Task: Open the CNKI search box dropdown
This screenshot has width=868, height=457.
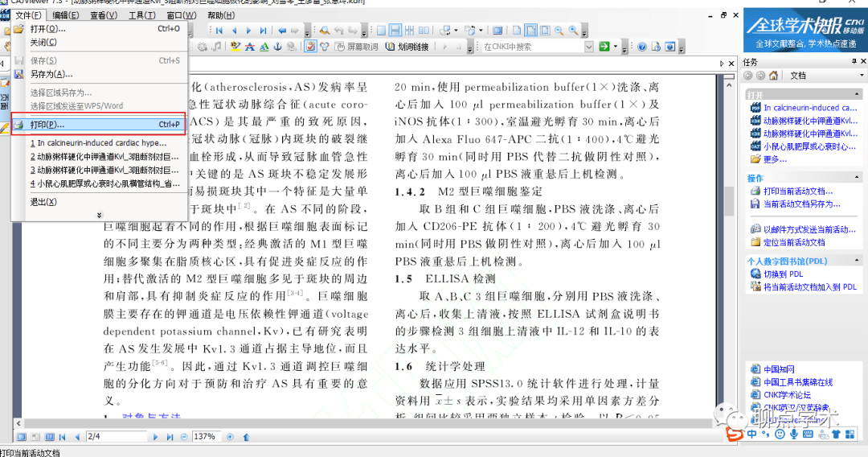Action: tap(588, 47)
